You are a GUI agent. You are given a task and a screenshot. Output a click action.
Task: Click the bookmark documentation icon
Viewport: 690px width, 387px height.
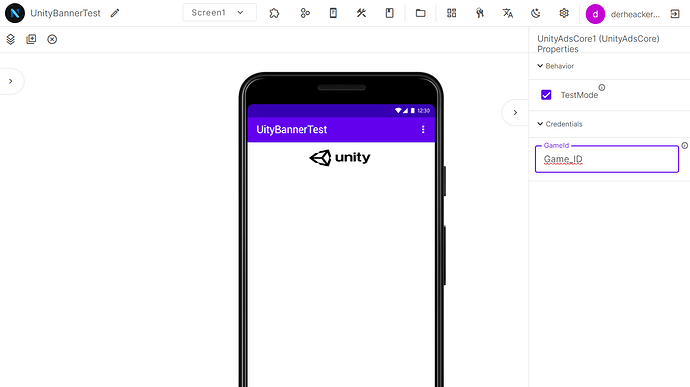(389, 13)
